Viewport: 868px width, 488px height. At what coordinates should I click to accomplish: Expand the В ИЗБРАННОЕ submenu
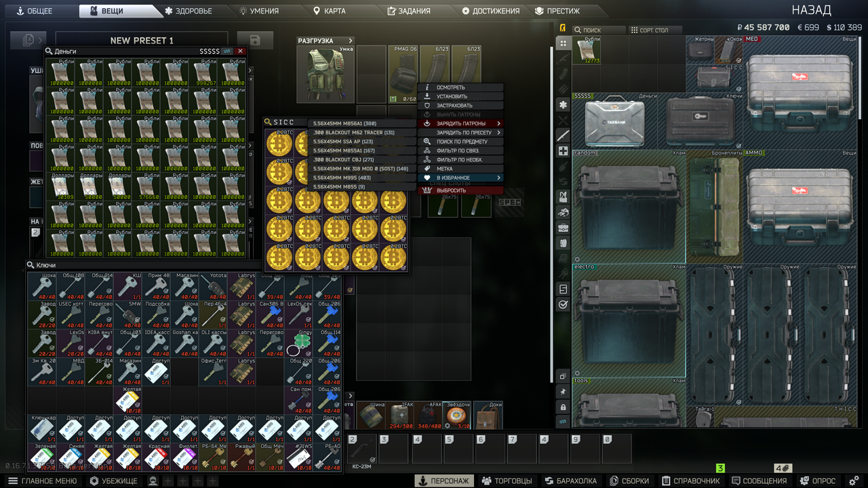461,178
